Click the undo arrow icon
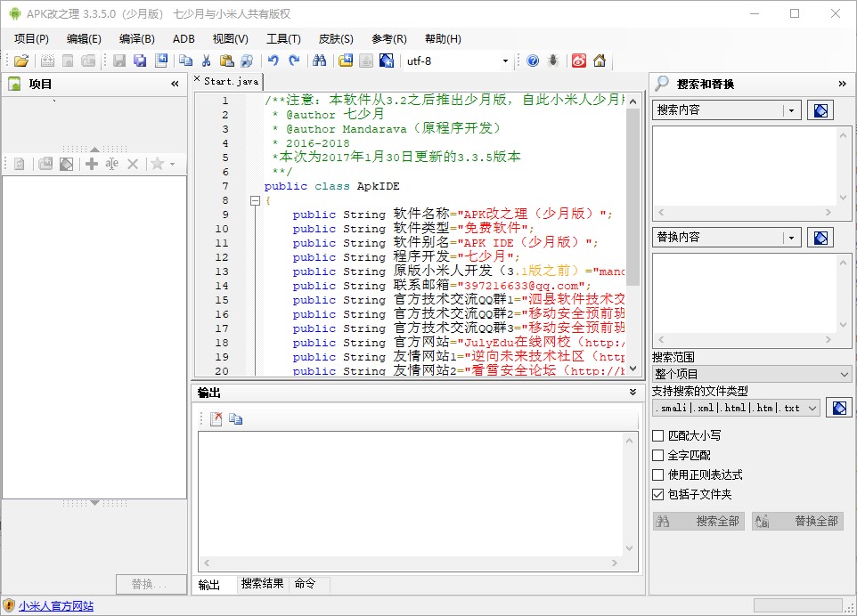857x616 pixels. [x=273, y=61]
